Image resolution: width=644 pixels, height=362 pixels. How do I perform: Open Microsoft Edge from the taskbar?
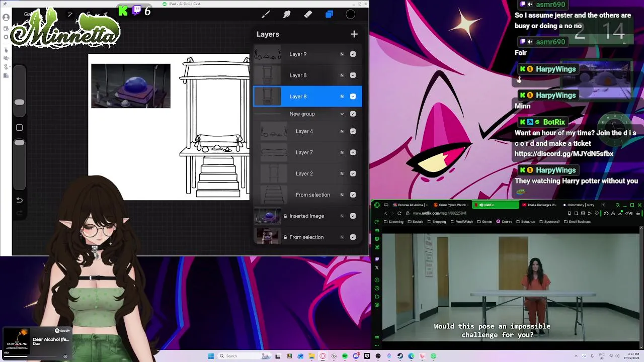[411, 356]
